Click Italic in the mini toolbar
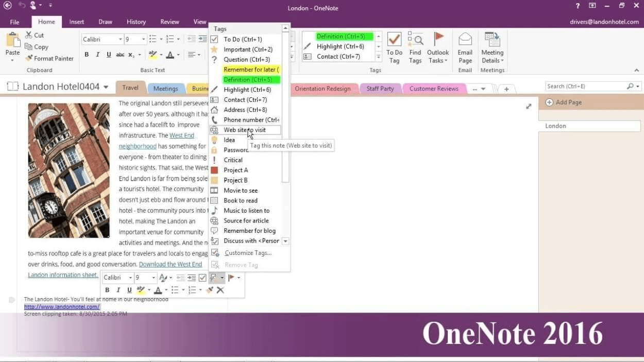The image size is (644, 362). (118, 290)
